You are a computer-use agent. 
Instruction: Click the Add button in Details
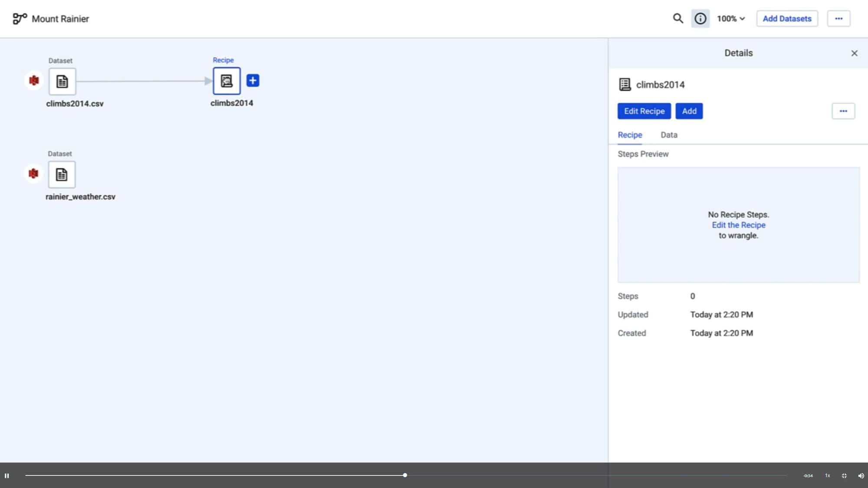click(x=689, y=111)
